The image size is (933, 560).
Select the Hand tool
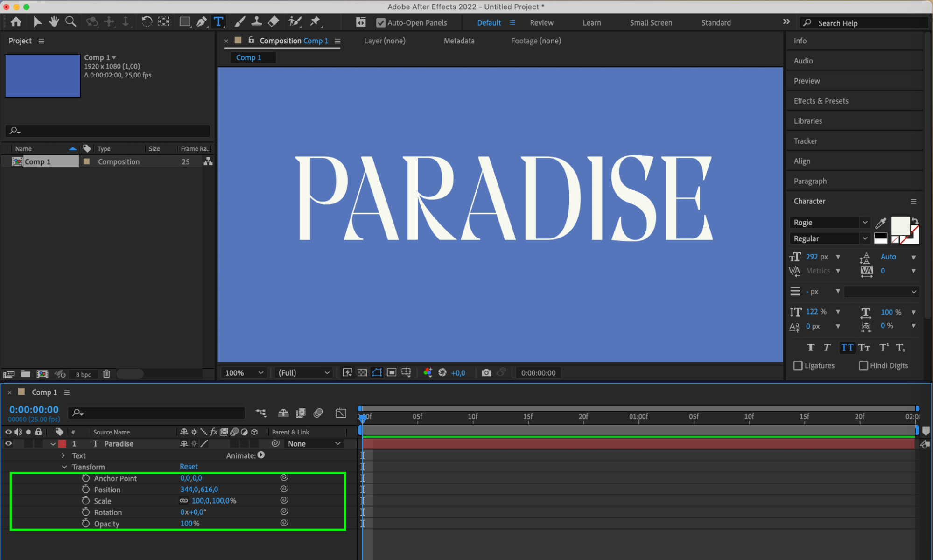click(54, 21)
